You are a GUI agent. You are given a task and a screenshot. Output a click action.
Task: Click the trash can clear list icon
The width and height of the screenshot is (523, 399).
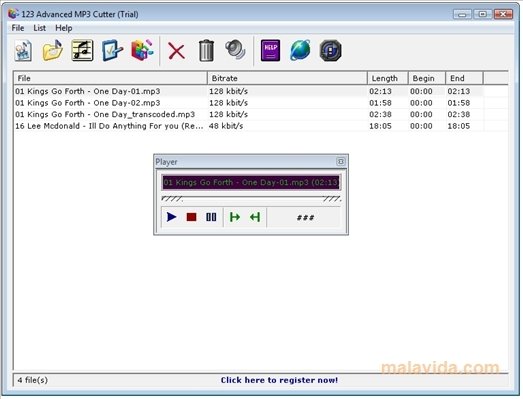tap(206, 51)
